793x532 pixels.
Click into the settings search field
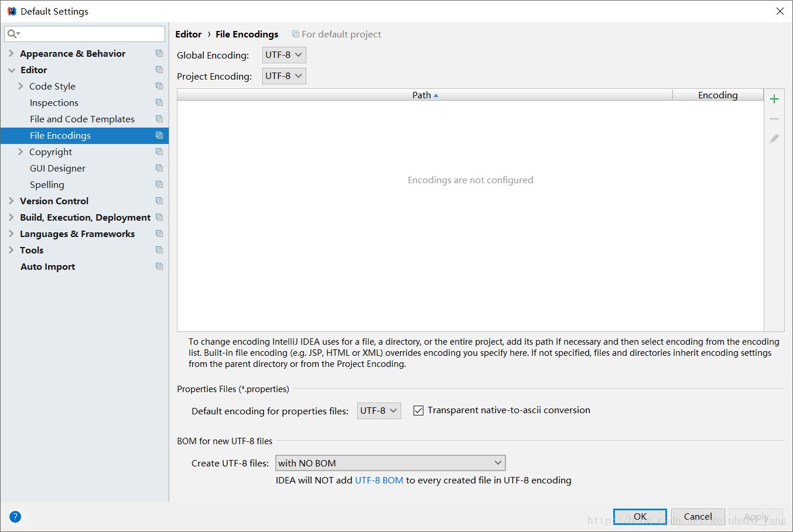pyautogui.click(x=84, y=34)
